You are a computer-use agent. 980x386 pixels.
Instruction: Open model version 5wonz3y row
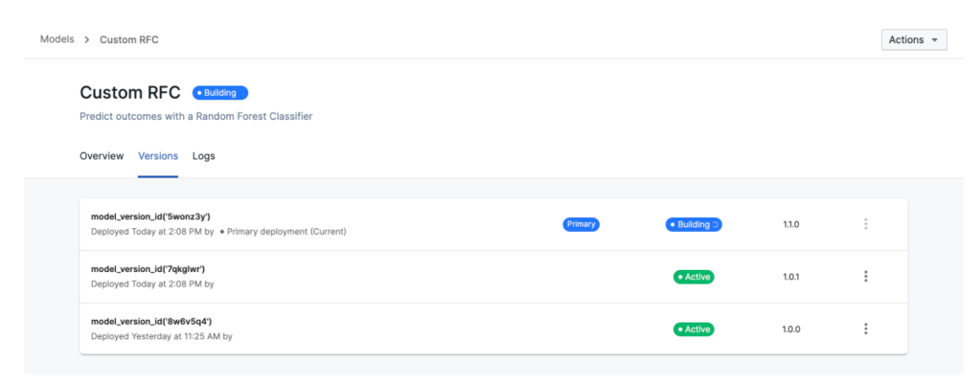tap(150, 216)
